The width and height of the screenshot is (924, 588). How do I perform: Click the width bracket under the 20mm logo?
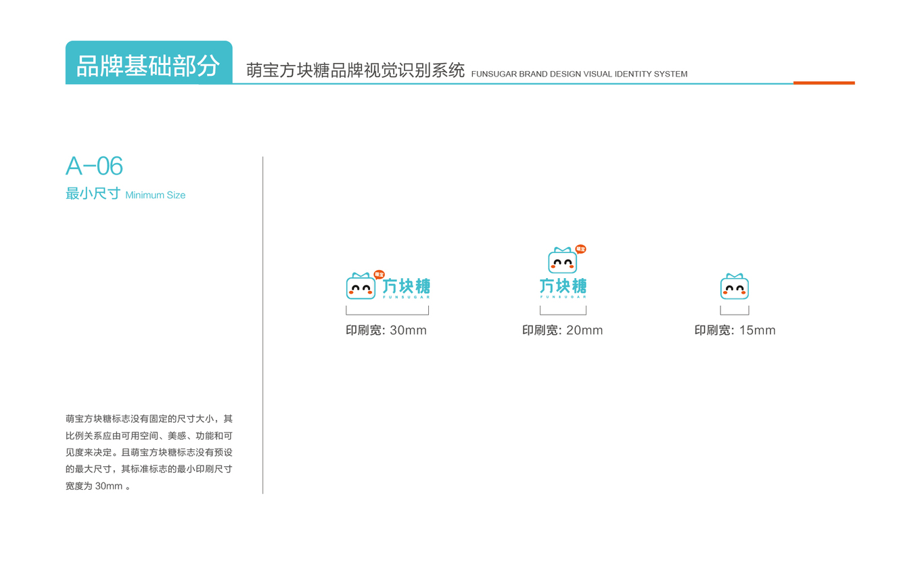point(563,311)
